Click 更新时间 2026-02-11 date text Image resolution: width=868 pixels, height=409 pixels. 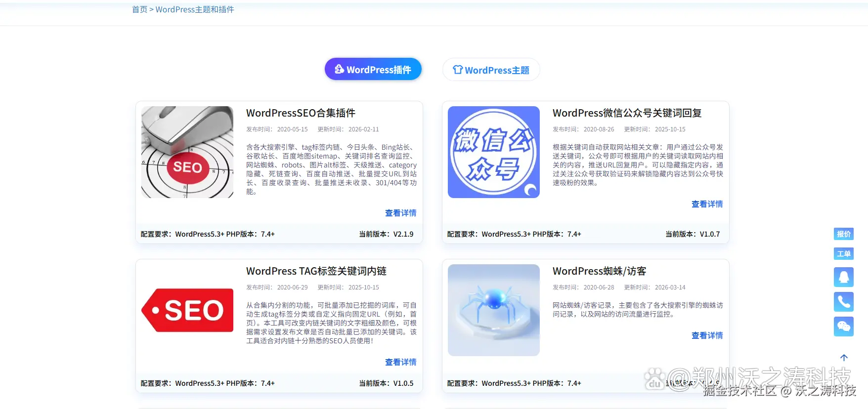pyautogui.click(x=348, y=129)
